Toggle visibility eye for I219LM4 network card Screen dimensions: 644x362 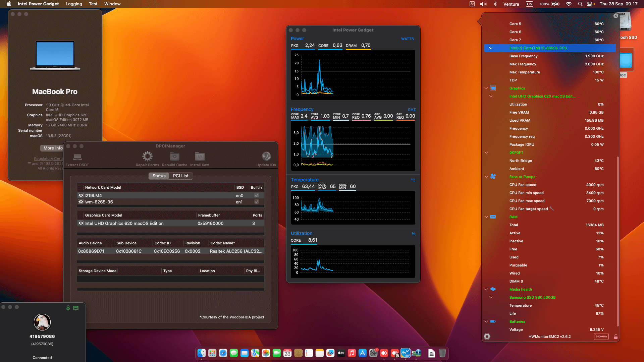[x=80, y=195]
